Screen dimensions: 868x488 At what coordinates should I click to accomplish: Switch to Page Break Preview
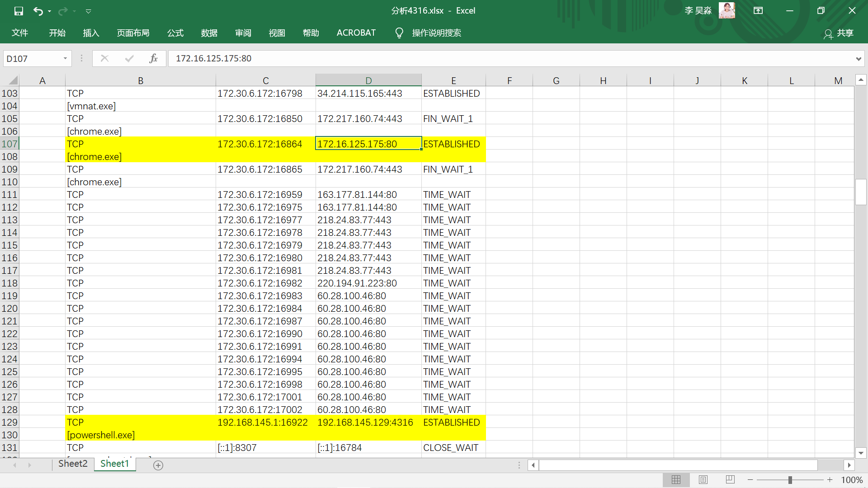730,480
